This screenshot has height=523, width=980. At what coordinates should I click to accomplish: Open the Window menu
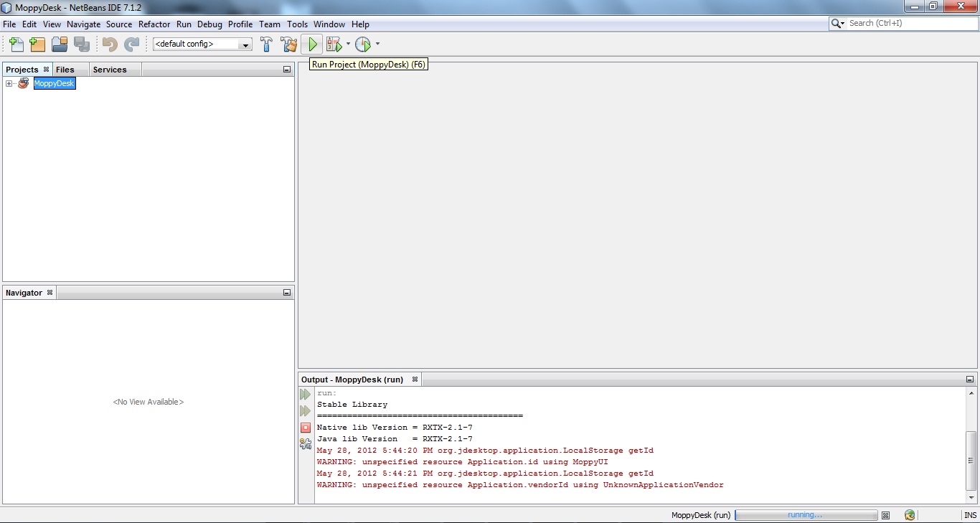point(329,24)
